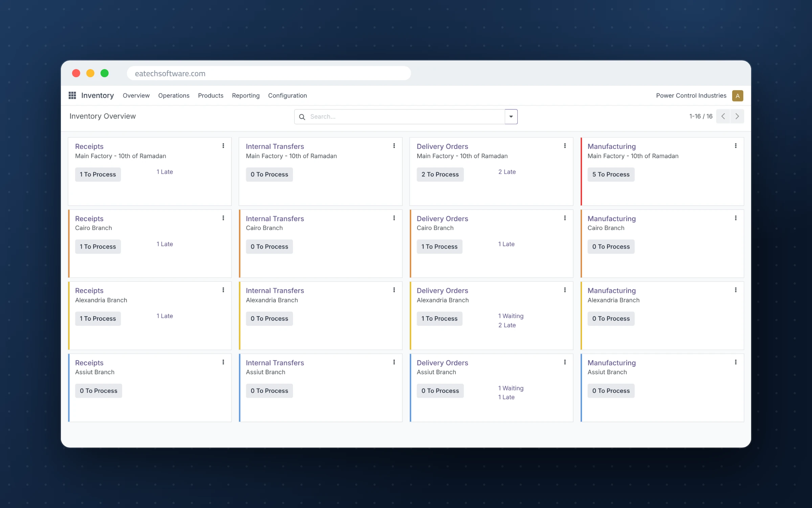Open kebab menu on Internal Transfers Cairo Branch card

[x=394, y=218]
